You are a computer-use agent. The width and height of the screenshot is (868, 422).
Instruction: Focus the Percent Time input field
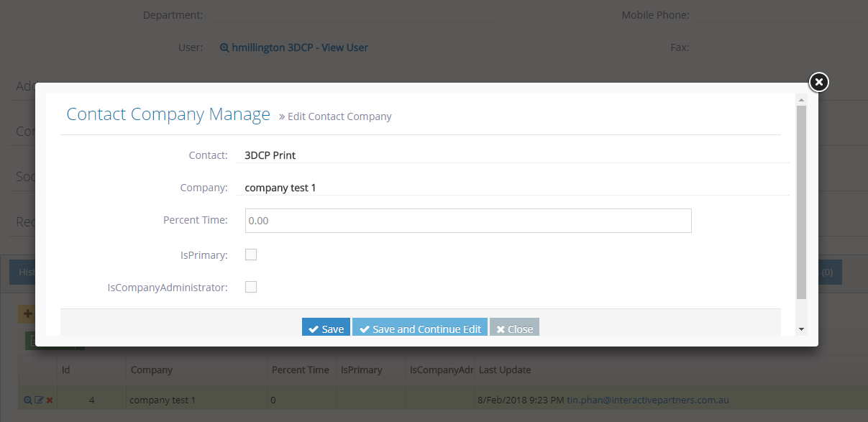pos(468,221)
